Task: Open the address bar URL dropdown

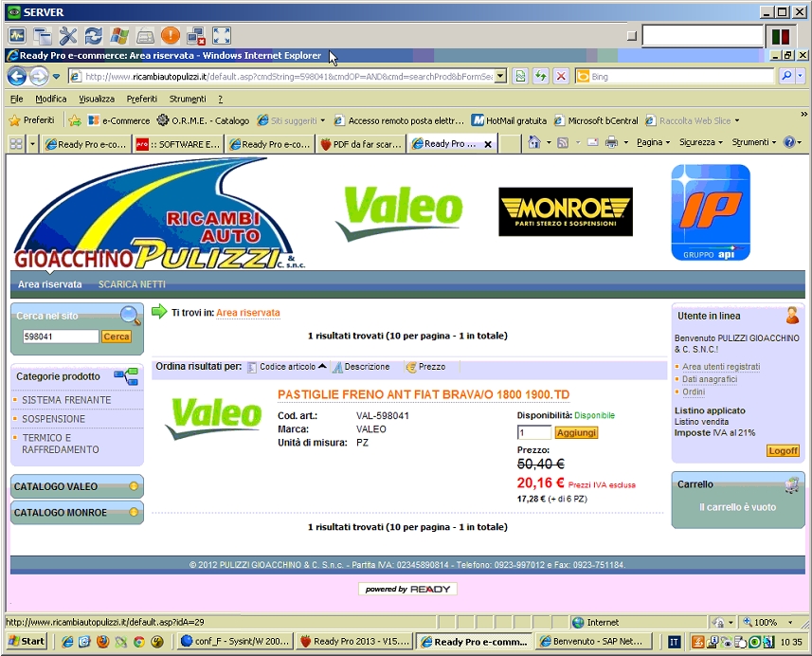Action: click(500, 76)
